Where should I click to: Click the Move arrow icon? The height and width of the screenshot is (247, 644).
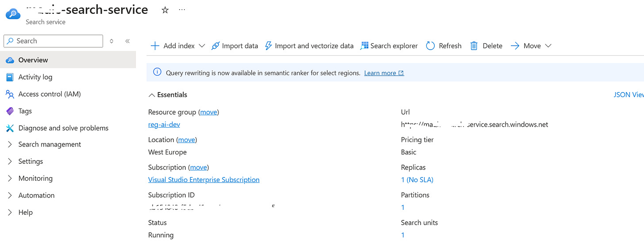515,46
